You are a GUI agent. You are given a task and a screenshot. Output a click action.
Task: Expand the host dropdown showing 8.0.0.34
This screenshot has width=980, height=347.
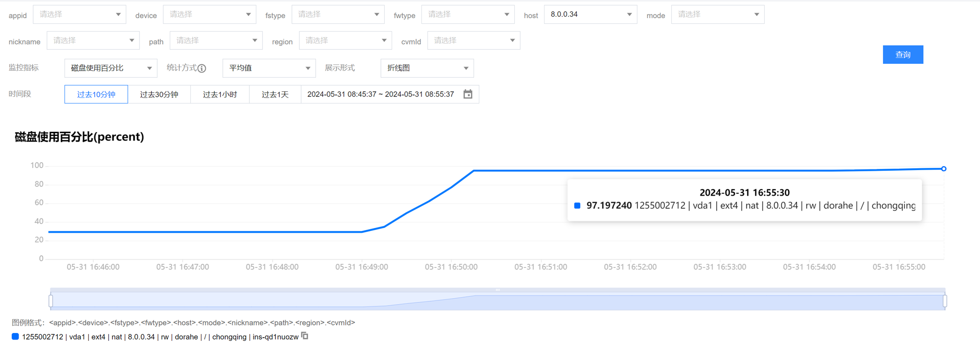[x=590, y=14]
